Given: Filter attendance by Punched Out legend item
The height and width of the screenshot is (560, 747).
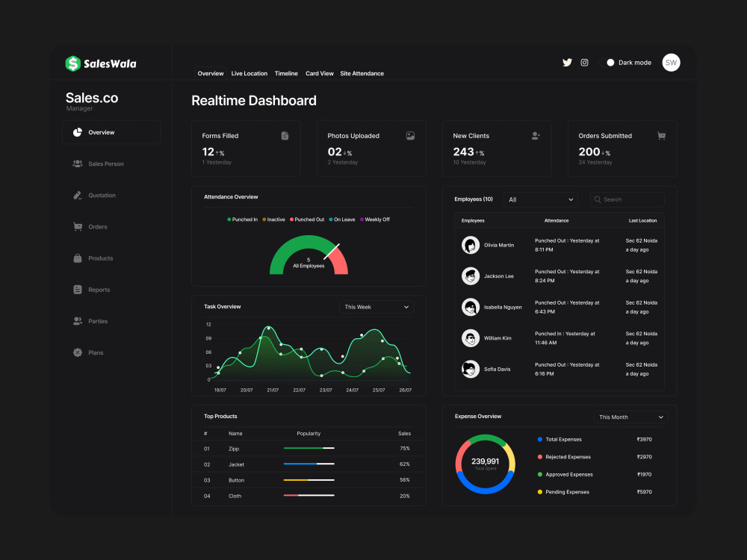Looking at the screenshot, I should [311, 220].
